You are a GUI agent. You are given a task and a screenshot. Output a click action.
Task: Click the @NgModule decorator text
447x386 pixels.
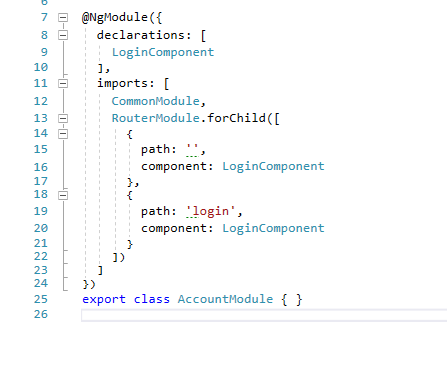click(115, 17)
